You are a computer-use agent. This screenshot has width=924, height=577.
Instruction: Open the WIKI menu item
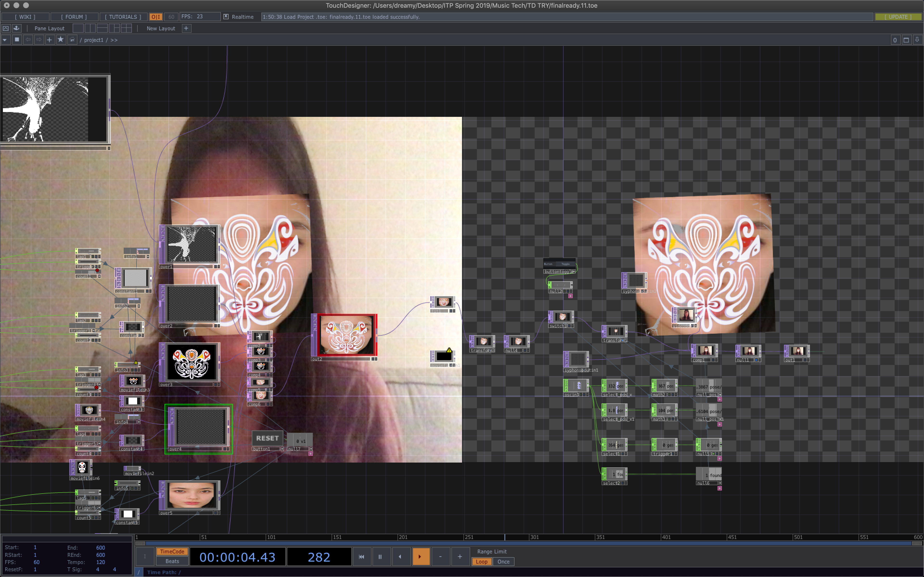pos(25,17)
